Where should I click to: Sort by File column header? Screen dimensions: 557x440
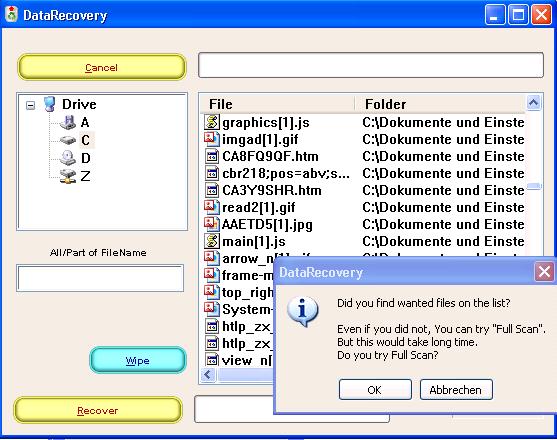(277, 104)
